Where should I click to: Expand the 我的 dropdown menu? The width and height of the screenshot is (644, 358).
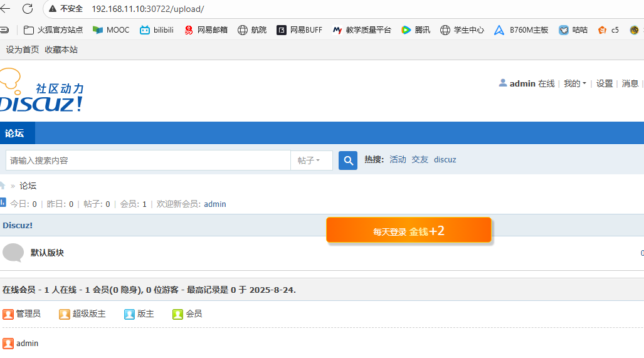(x=575, y=83)
